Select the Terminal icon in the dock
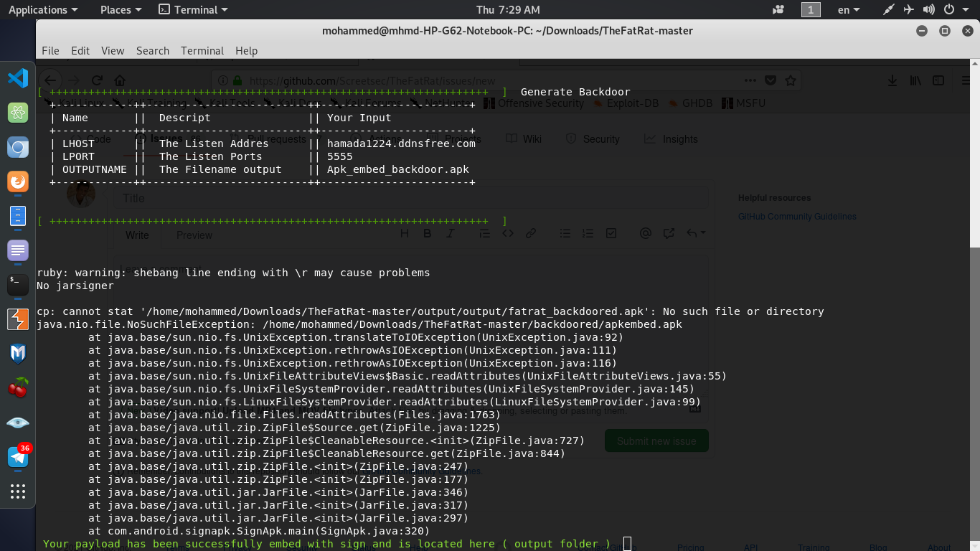The height and width of the screenshot is (551, 980). coord(18,285)
